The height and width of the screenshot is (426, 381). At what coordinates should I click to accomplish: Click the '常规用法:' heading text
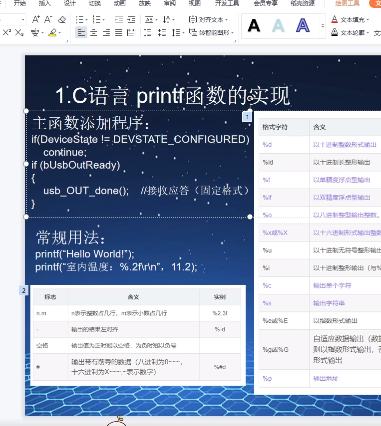point(71,238)
